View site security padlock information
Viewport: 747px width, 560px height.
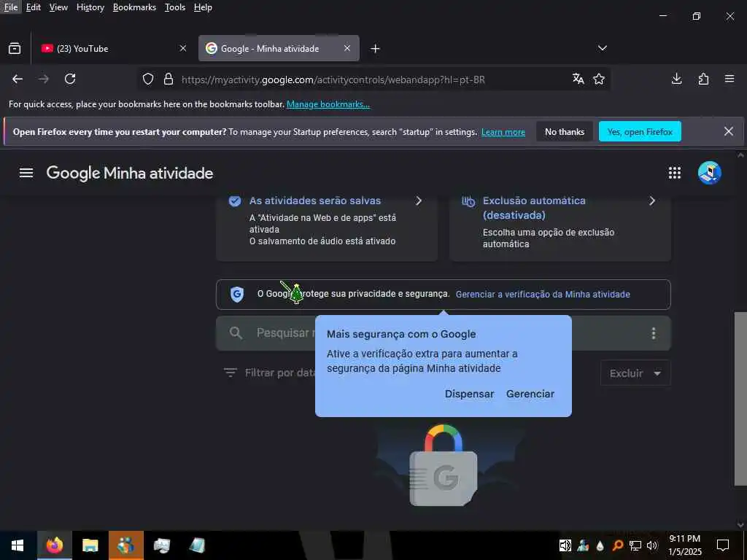point(169,79)
